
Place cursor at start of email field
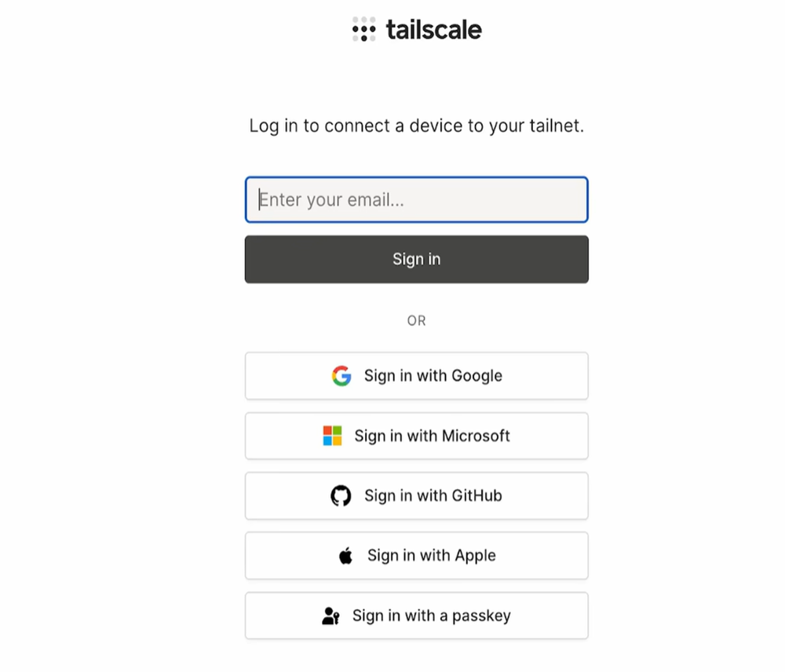pyautogui.click(x=261, y=199)
